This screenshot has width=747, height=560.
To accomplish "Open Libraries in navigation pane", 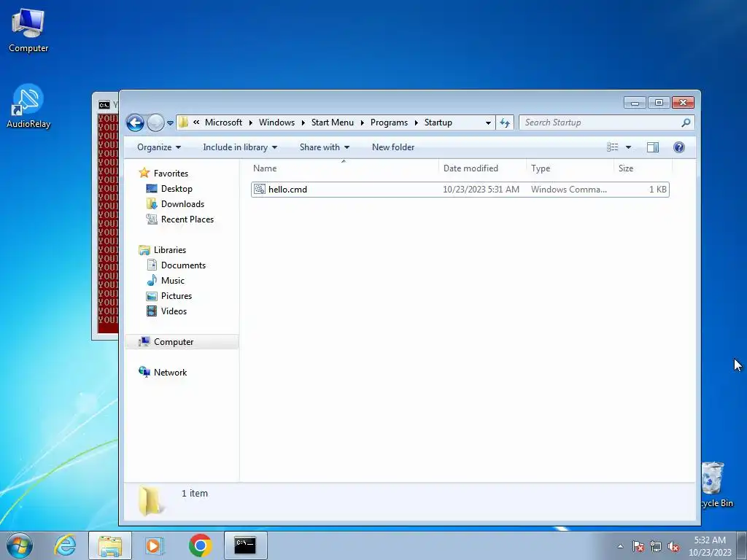I will [x=169, y=250].
